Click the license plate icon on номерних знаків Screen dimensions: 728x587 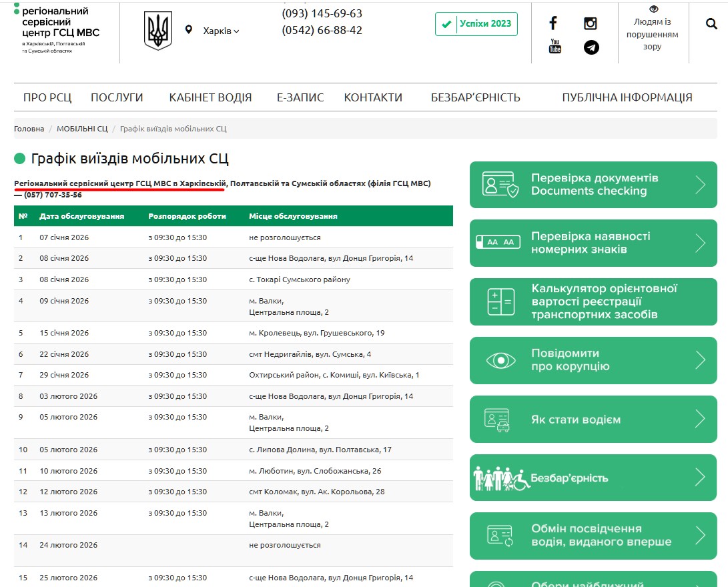click(498, 241)
